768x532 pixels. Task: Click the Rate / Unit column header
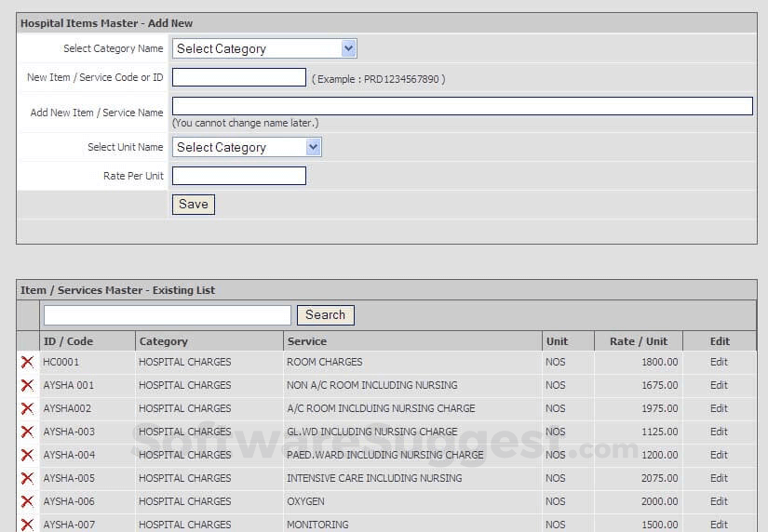tap(638, 341)
